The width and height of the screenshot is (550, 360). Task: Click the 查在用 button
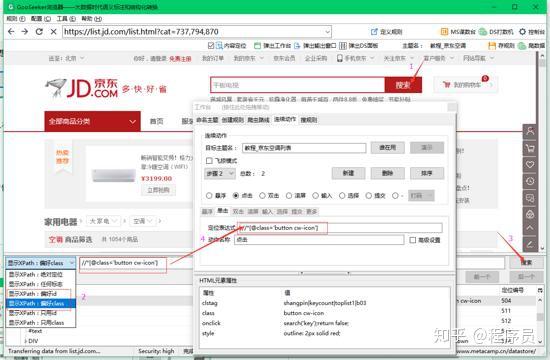tap(388, 148)
